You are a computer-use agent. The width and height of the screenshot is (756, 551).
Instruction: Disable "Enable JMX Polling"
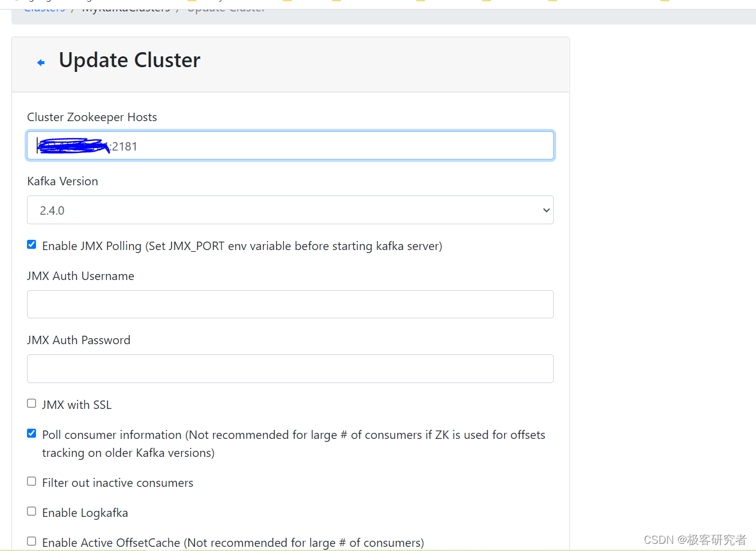pos(31,244)
